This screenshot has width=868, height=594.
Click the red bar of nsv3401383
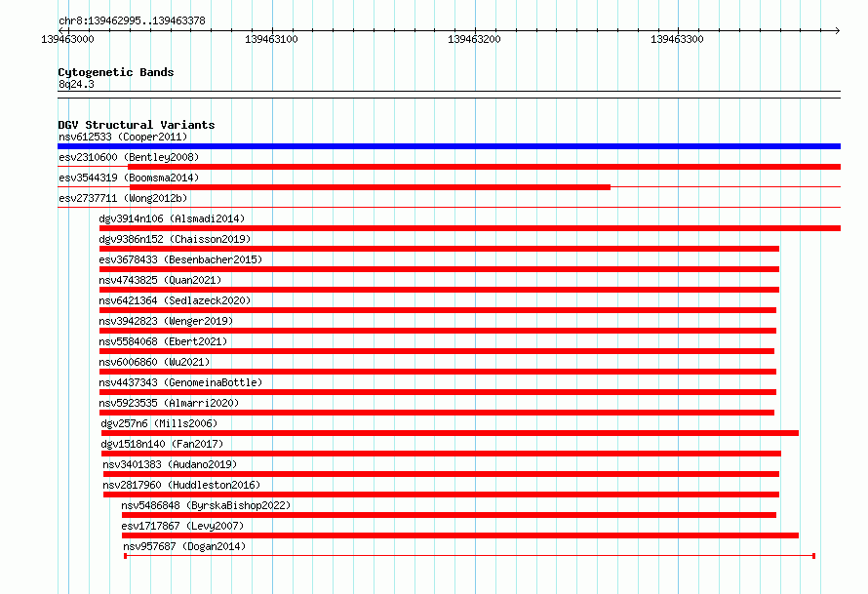(441, 474)
